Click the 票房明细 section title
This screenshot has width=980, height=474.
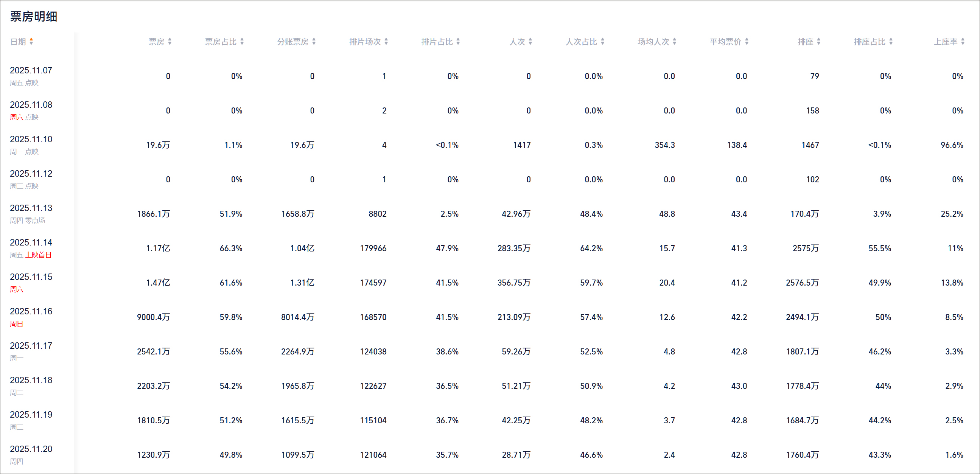(x=33, y=16)
